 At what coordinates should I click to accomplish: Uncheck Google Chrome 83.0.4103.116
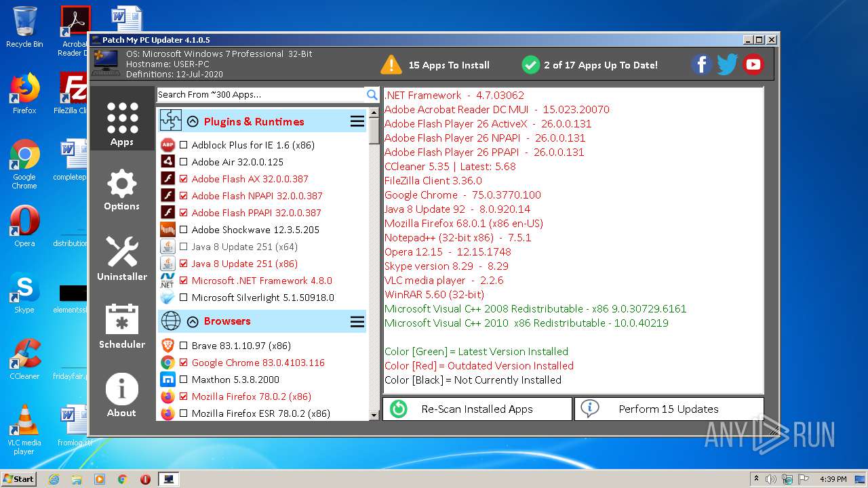184,363
